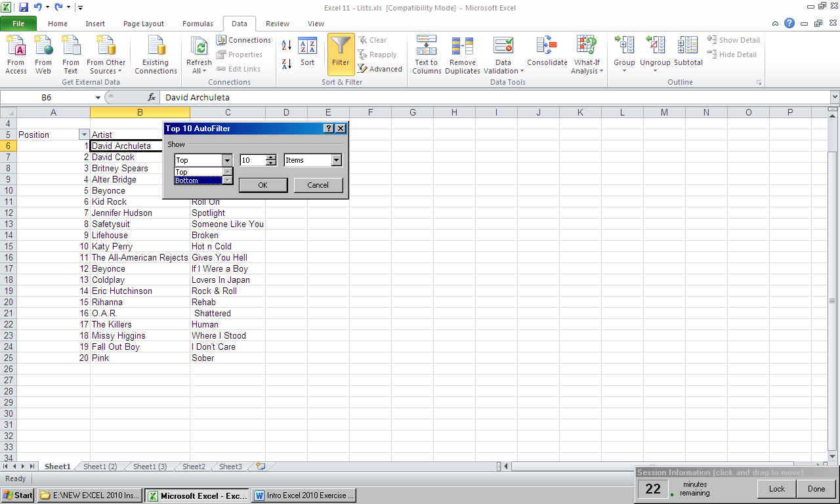Click the Undo icon
The width and height of the screenshot is (840, 504).
point(38,7)
